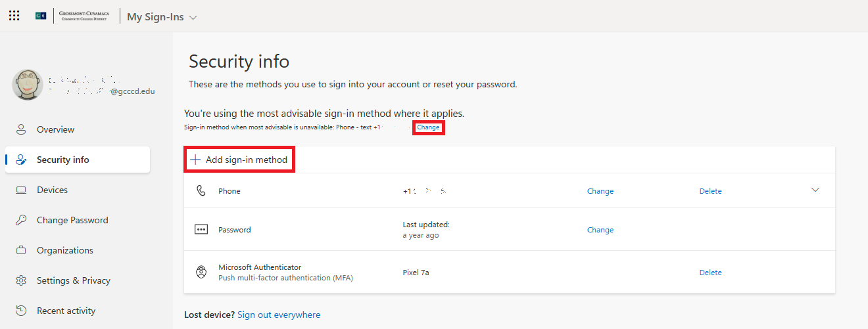868x329 pixels.
Task: Click Add sign-in method button
Action: click(239, 160)
